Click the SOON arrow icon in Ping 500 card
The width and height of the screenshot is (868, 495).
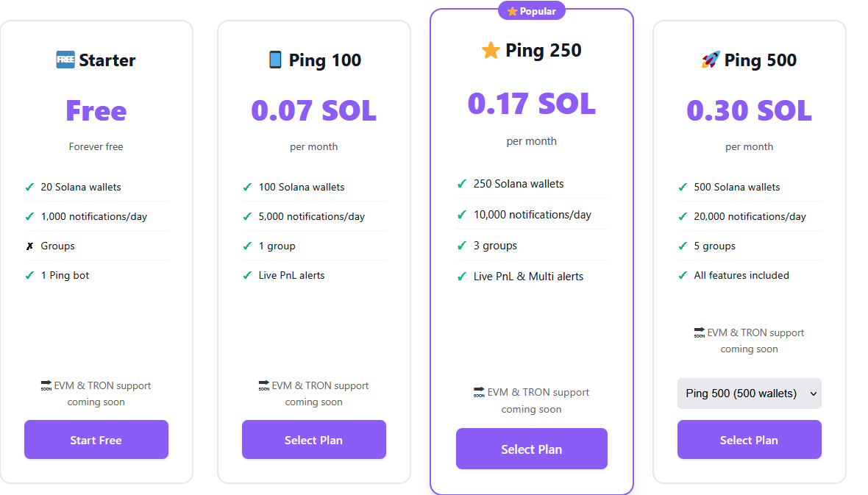(700, 333)
